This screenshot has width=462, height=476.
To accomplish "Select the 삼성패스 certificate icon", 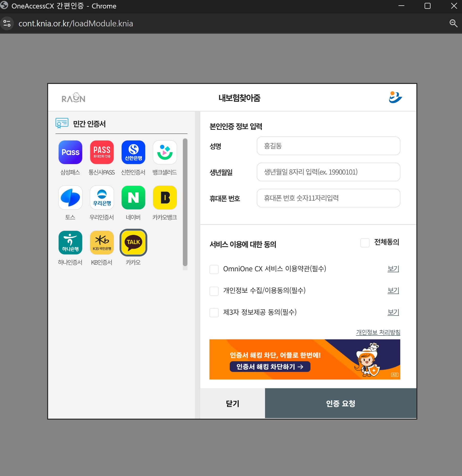I will pos(70,152).
